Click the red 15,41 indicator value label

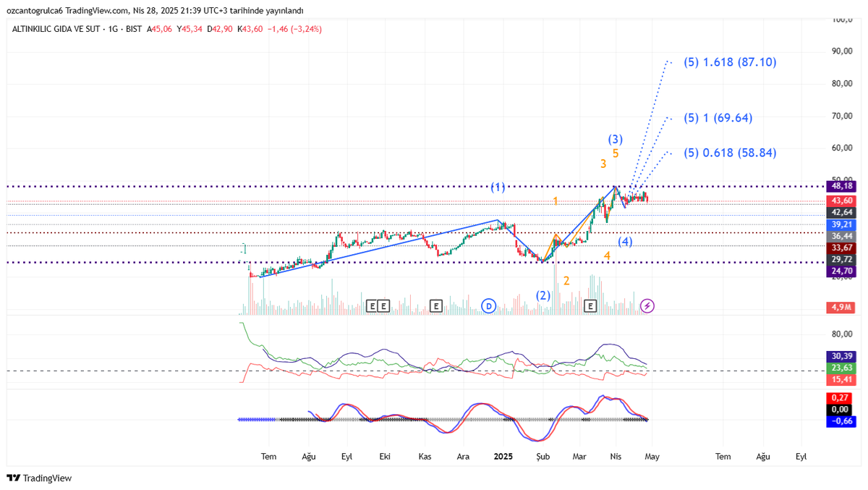841,379
